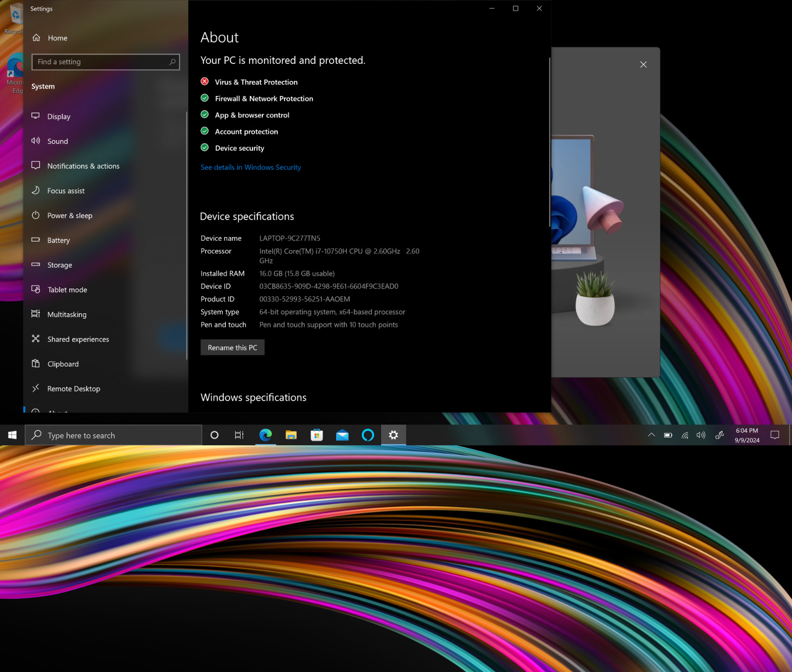Click the Clipboard icon

[36, 364]
